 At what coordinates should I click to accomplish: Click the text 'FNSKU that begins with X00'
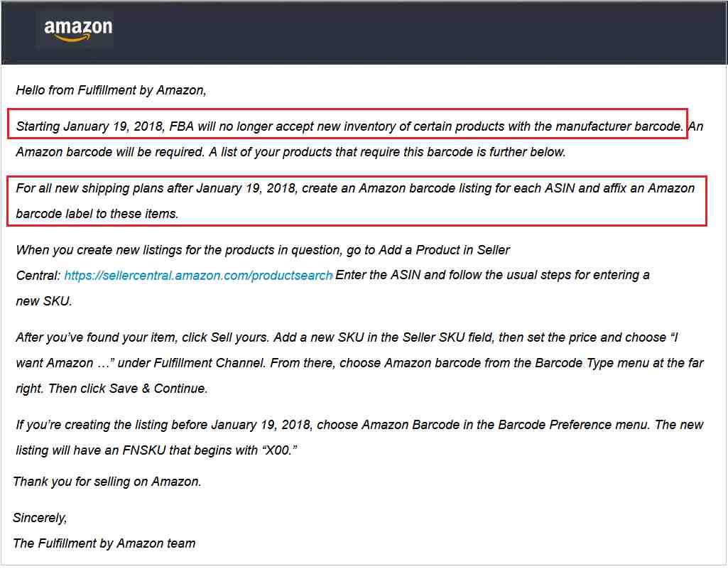210,450
